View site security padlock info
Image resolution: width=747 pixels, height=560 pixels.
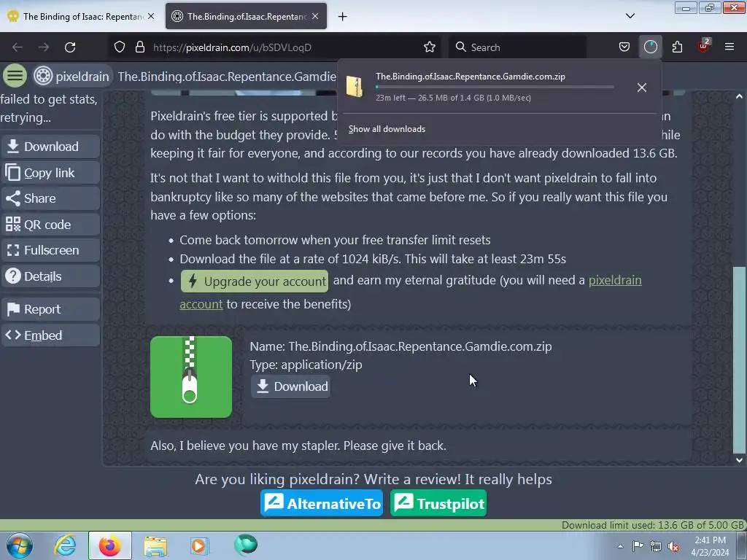pyautogui.click(x=139, y=47)
